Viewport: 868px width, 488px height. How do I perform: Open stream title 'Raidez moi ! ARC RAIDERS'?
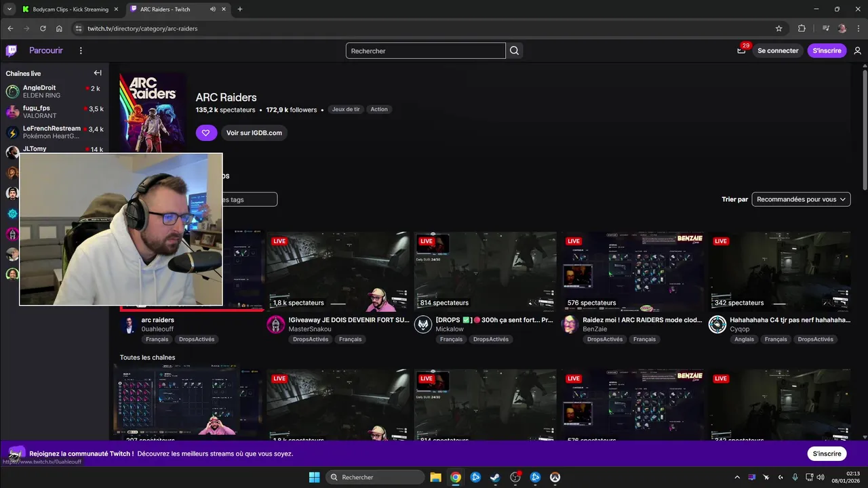[x=642, y=320]
